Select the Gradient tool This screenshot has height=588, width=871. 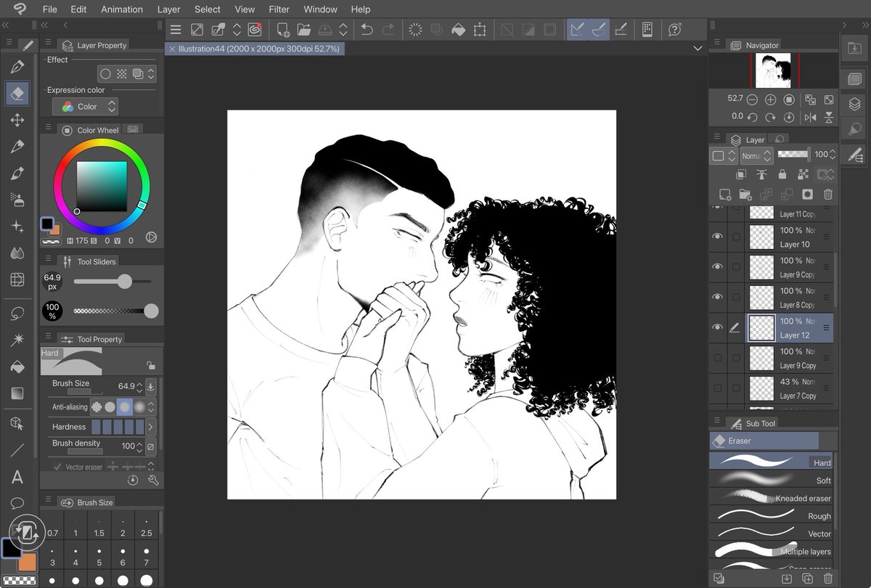16,392
